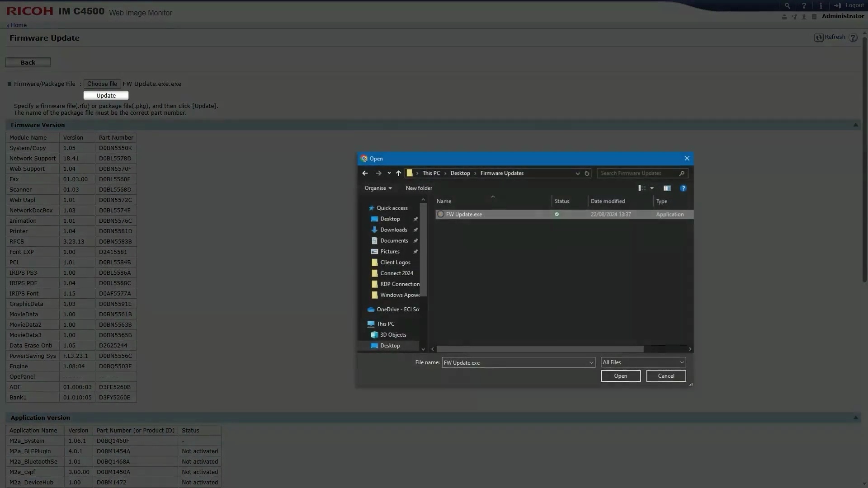Open OneDrive - ECI in navigation pane
This screenshot has height=488, width=868.
tap(393, 309)
